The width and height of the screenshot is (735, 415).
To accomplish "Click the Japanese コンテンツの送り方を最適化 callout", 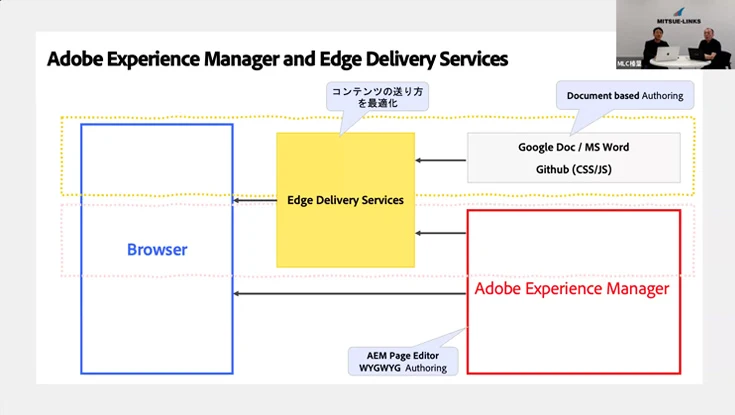I will point(377,97).
